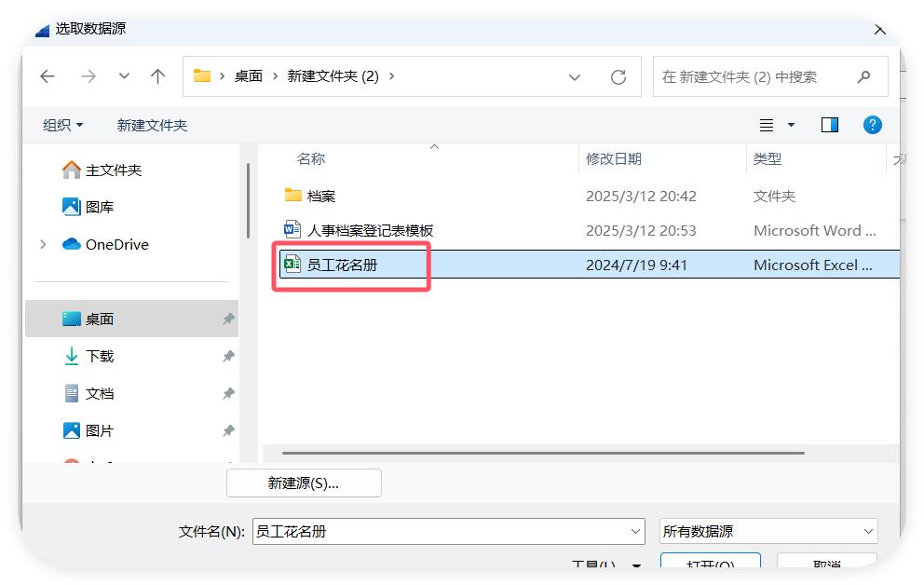Expand chevron after 新建文件夹 (2) breadcrumb
Viewport: 924px width, 585px height.
[392, 76]
